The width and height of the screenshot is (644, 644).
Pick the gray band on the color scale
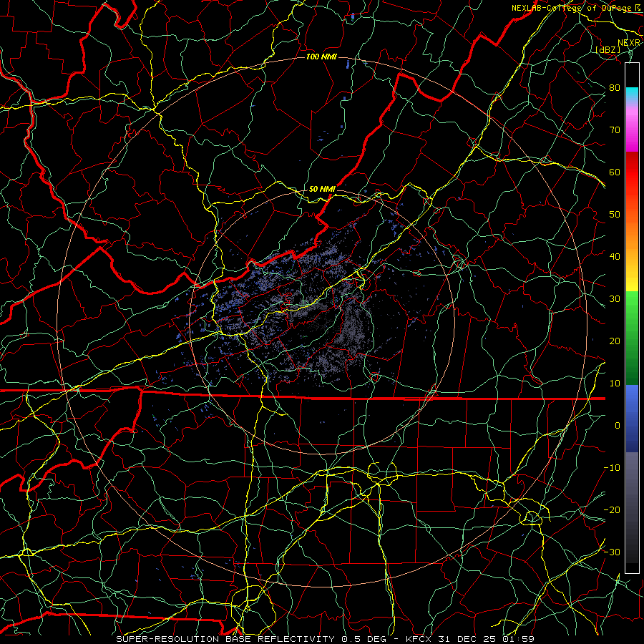pyautogui.click(x=632, y=507)
